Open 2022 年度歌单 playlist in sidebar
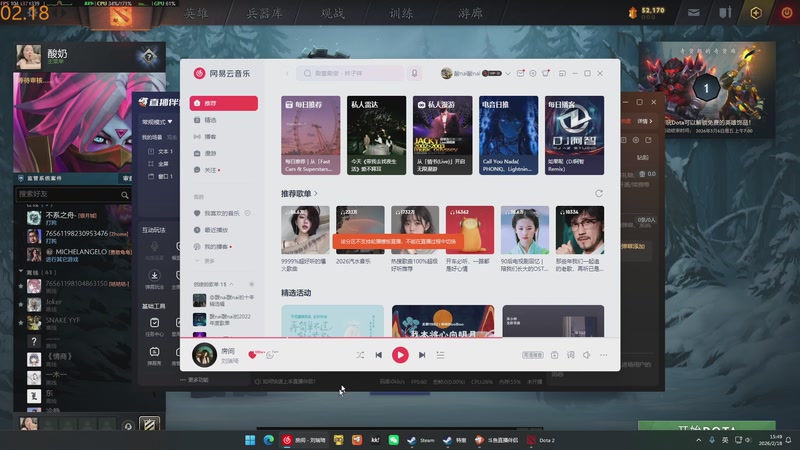800x450 pixels. point(223,320)
